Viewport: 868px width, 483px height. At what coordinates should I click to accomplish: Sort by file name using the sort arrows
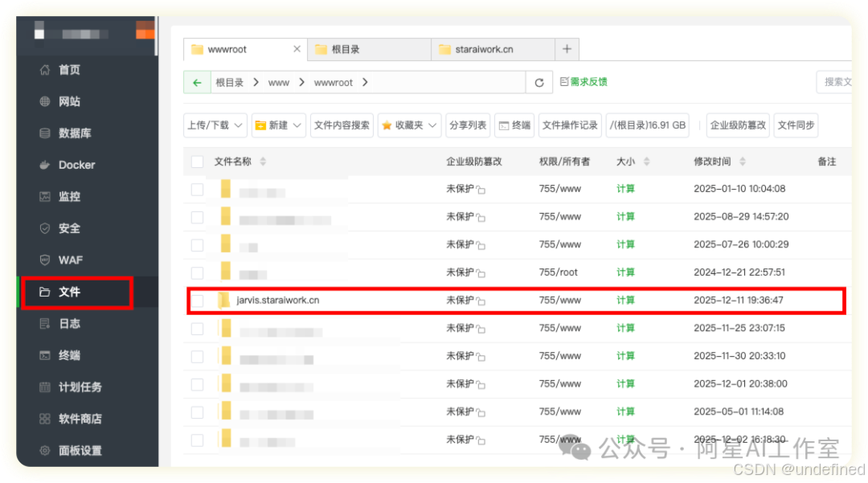pos(263,162)
